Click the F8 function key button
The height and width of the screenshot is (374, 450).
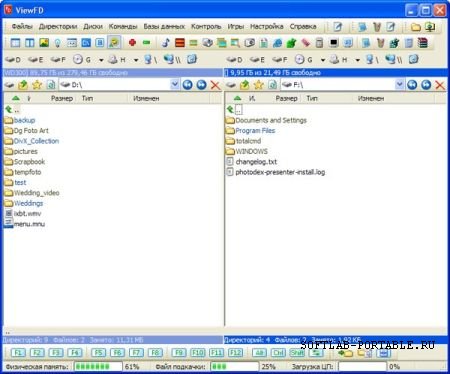point(155,353)
